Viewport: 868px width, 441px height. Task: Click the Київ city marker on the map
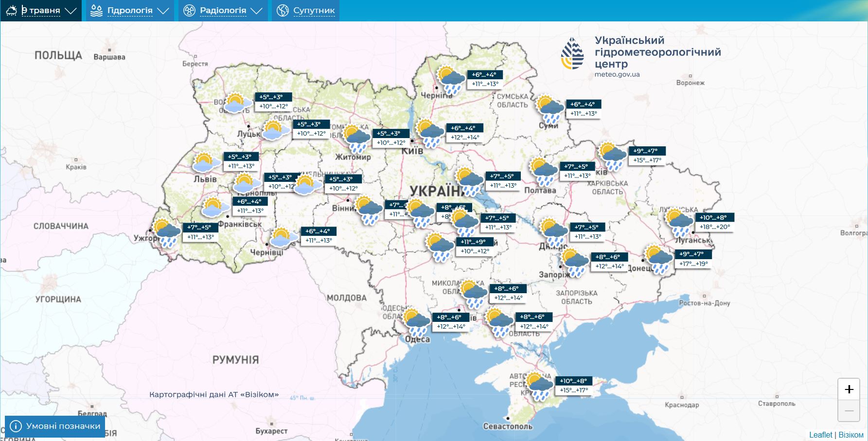point(412,141)
